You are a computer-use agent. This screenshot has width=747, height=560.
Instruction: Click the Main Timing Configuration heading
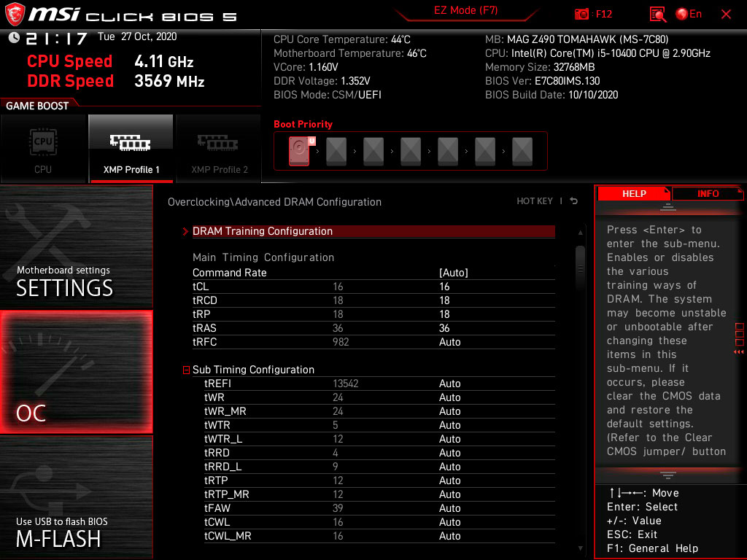(263, 257)
